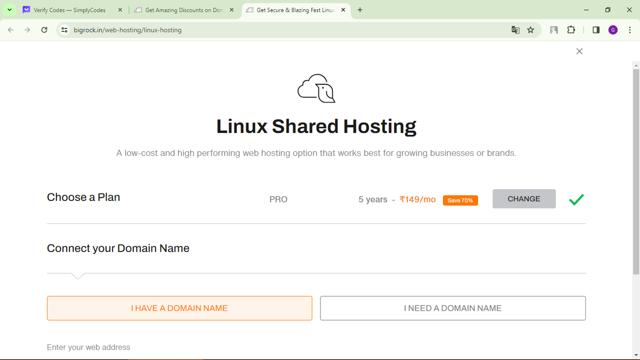Close the Linux Shared Hosting dialog
The image size is (640, 360).
(579, 51)
